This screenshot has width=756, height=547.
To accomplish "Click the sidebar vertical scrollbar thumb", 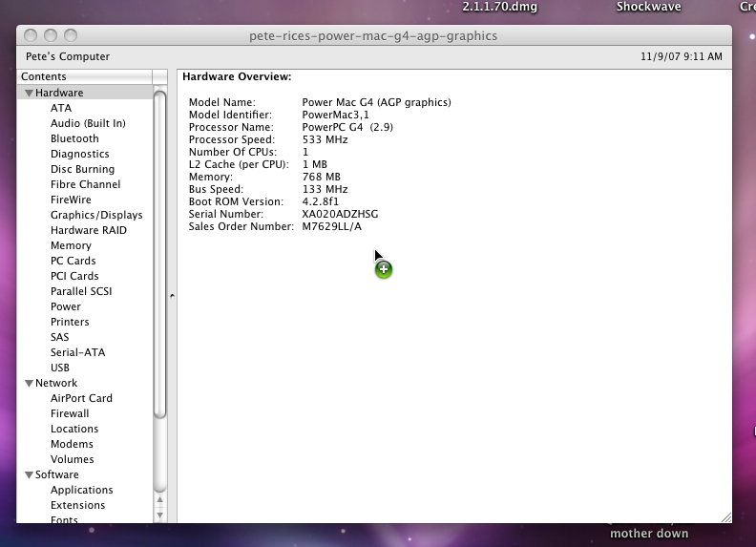I will click(x=159, y=254).
